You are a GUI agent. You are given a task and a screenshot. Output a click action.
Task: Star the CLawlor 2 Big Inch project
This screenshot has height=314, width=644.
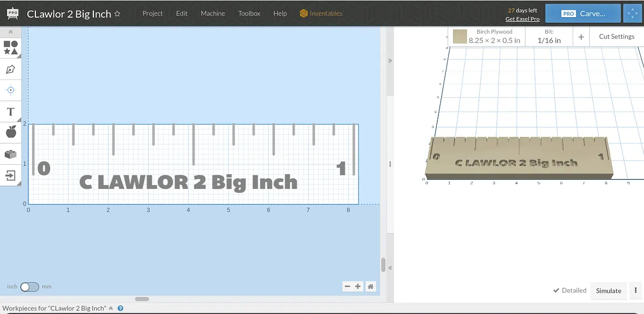pyautogui.click(x=118, y=14)
